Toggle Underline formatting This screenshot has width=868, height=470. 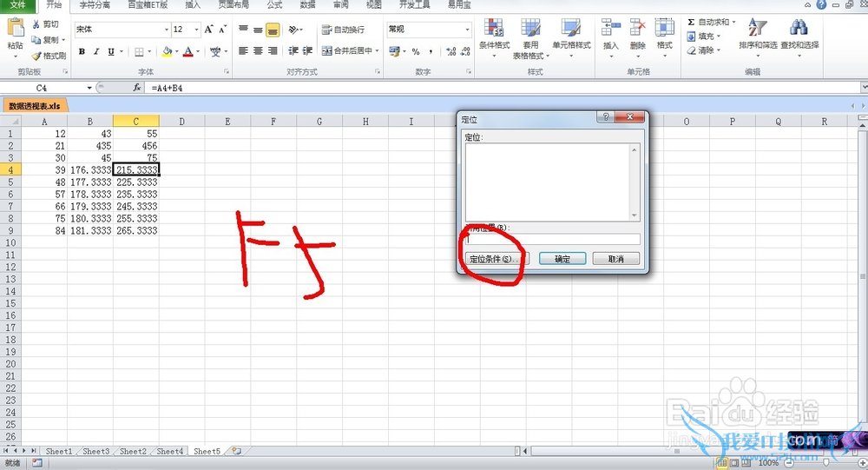coord(111,51)
